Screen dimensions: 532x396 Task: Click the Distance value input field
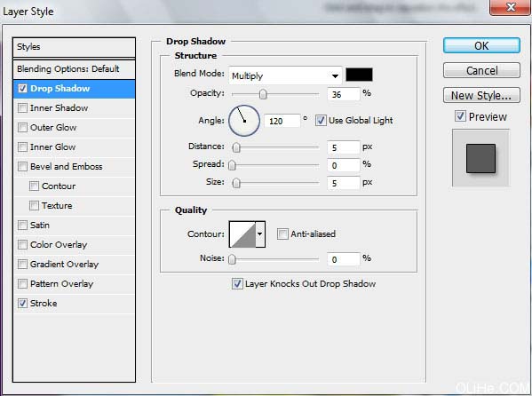tap(344, 147)
